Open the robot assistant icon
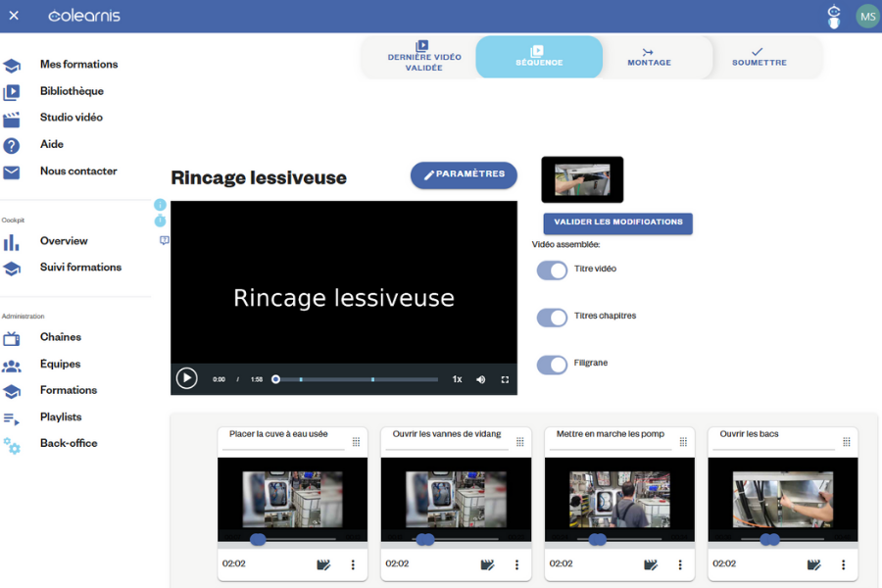 [834, 17]
